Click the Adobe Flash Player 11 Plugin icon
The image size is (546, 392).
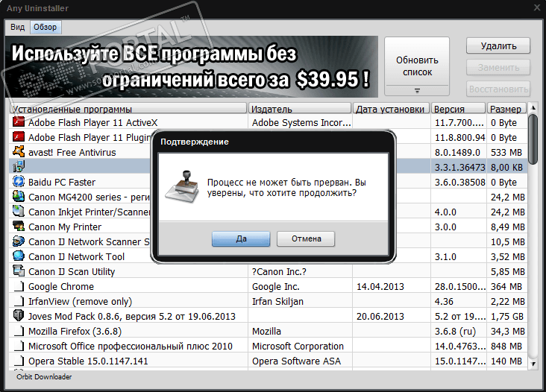tap(19, 137)
